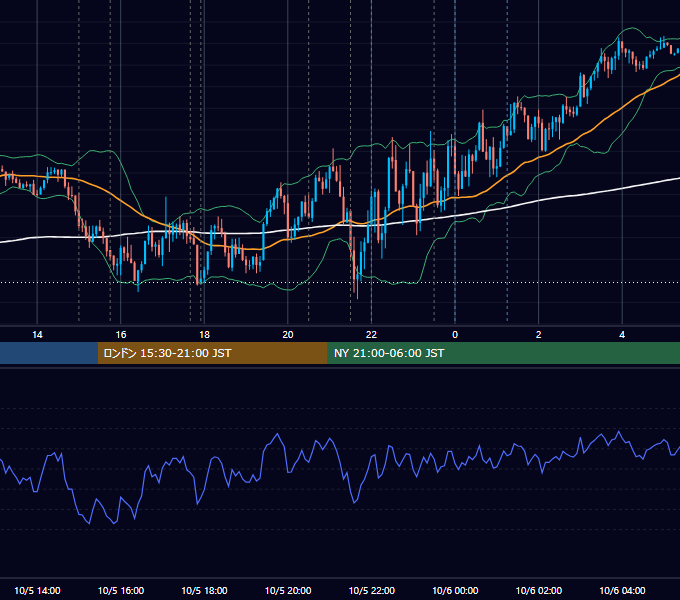Click the hour label 22 on price chart axis
Screen dimensions: 680x600
[371, 335]
